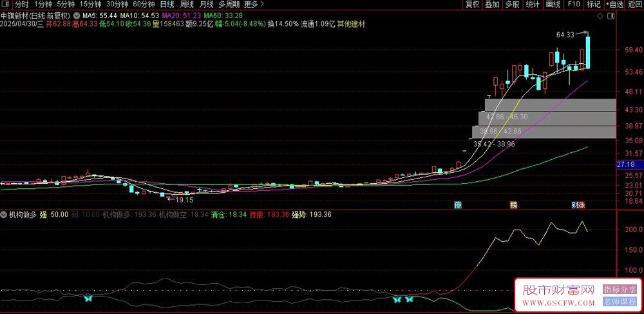644x314 pixels.
Task: Click the MA20: 51.23 label
Action: (x=181, y=15)
